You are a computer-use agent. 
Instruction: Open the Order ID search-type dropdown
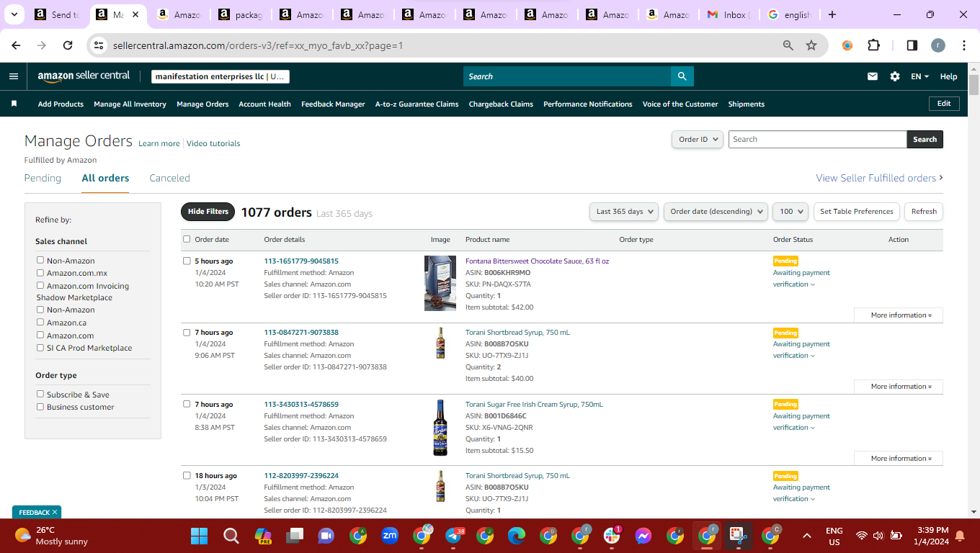pos(698,140)
